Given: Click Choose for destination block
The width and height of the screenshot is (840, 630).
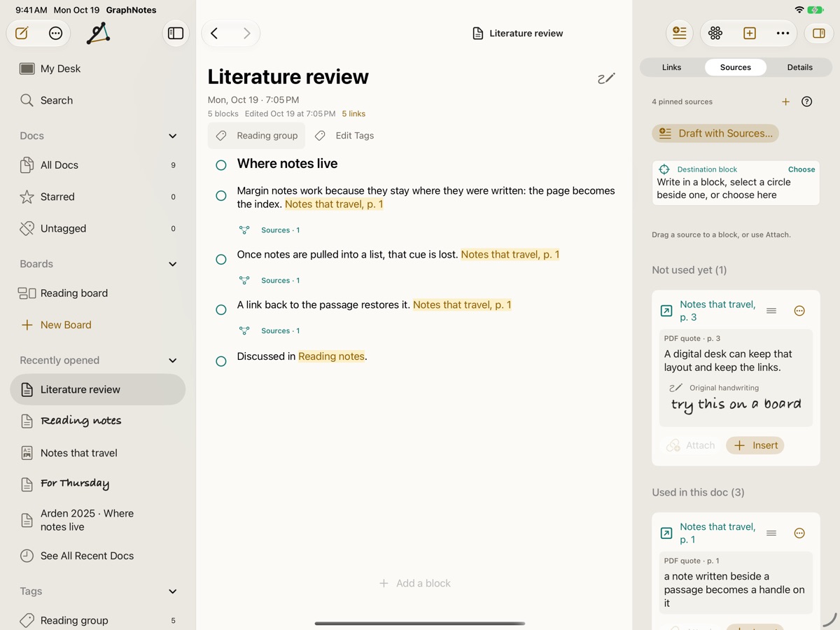Looking at the screenshot, I should (801, 169).
